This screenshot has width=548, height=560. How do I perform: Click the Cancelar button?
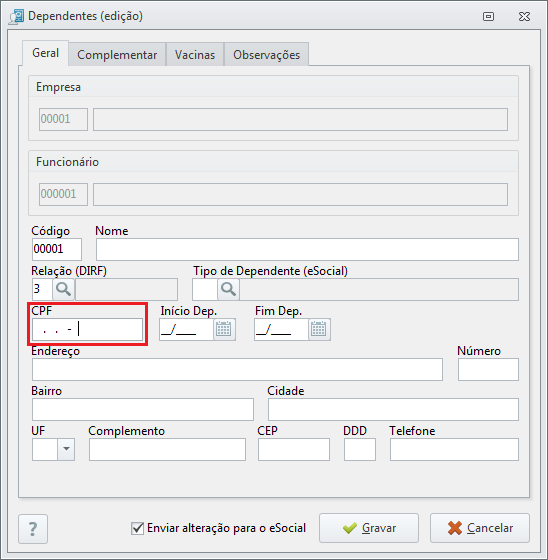pyautogui.click(x=480, y=528)
